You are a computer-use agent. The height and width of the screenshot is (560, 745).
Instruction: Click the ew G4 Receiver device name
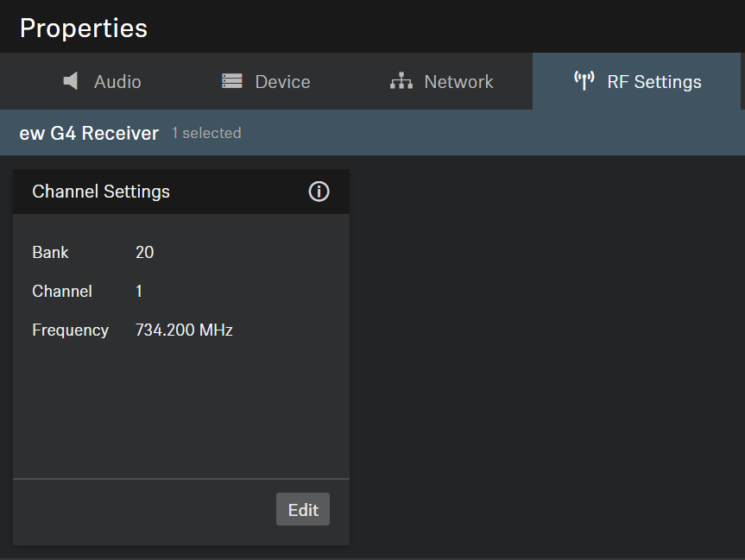(89, 133)
